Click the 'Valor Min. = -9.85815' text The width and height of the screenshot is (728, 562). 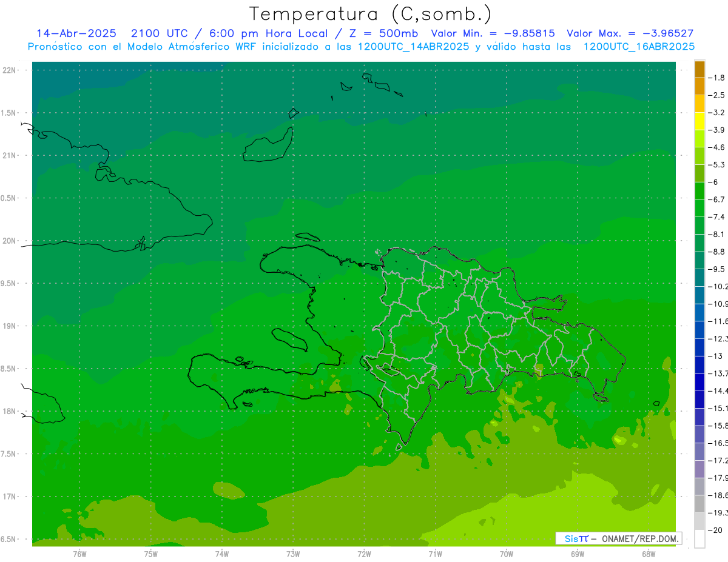pos(493,33)
